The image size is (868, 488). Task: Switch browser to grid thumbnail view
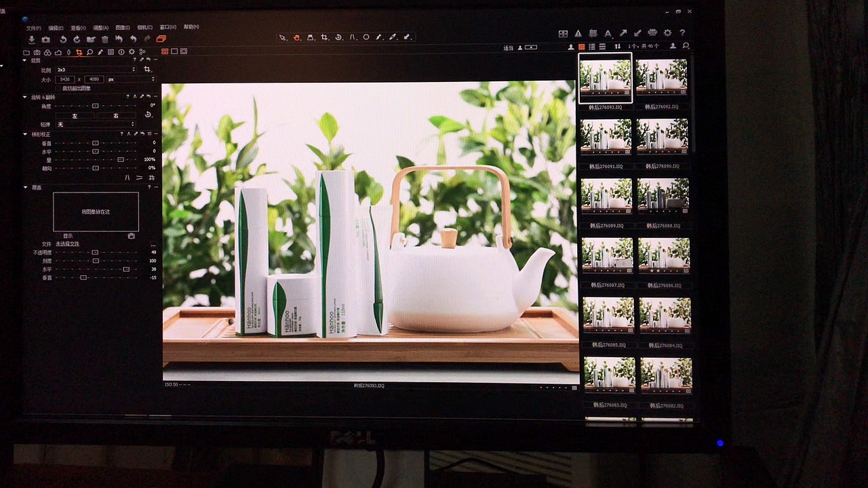click(x=582, y=47)
